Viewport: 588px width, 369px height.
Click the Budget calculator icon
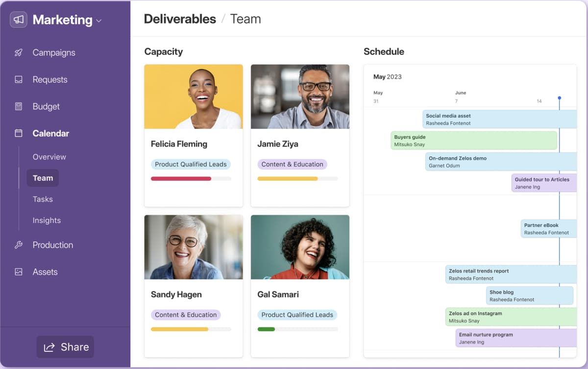click(19, 106)
